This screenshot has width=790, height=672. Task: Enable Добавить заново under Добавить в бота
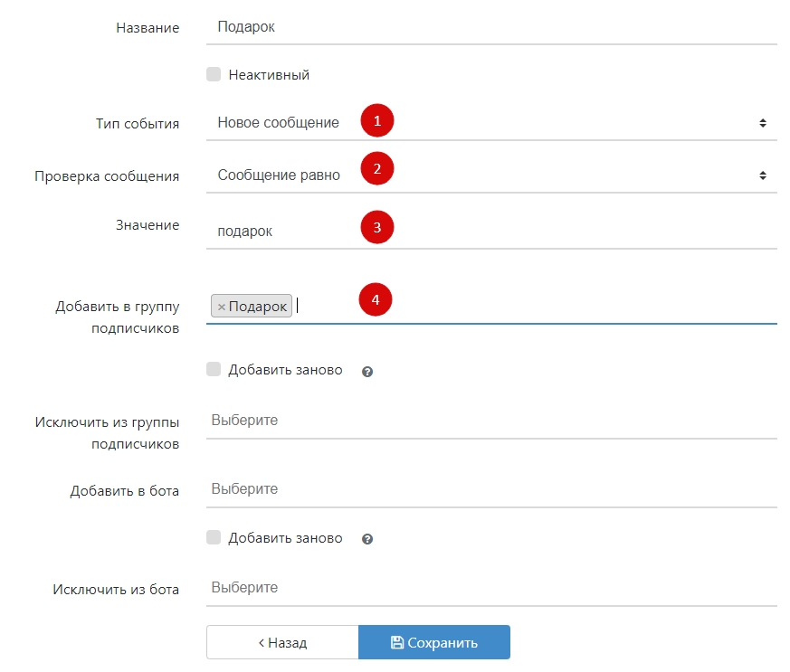pyautogui.click(x=214, y=537)
